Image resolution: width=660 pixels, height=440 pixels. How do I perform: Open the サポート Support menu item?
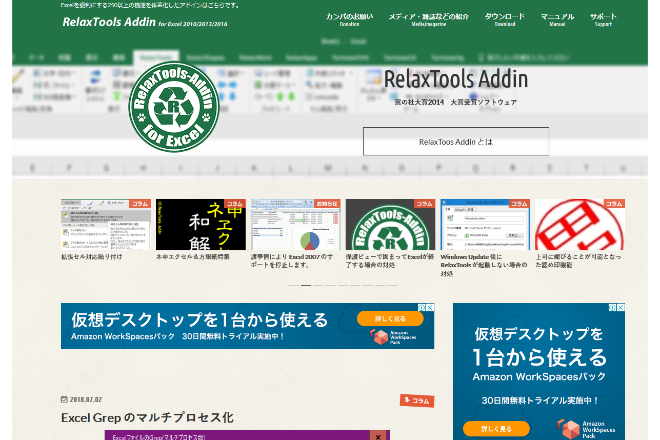coord(603,18)
